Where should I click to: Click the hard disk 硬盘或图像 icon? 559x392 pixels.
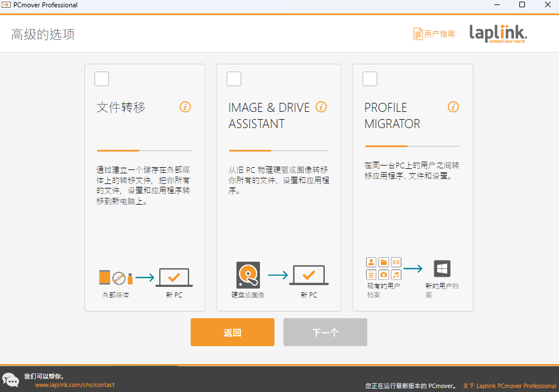248,275
